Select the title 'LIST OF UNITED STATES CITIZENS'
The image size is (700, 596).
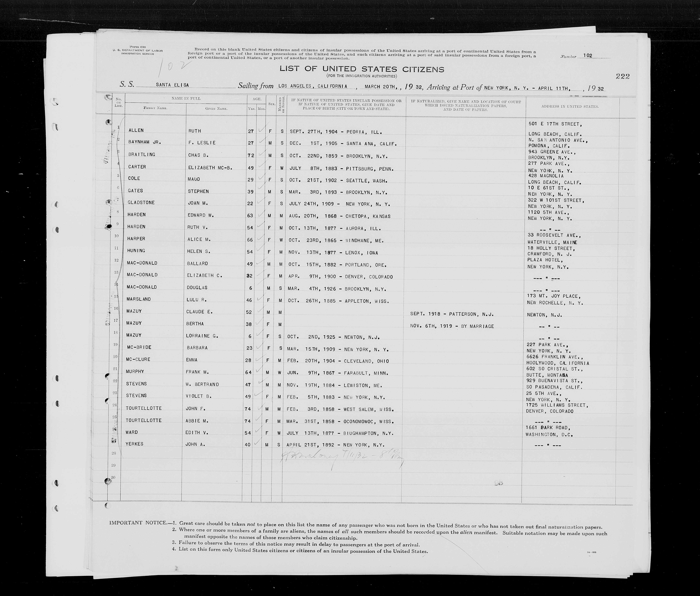[x=361, y=69]
